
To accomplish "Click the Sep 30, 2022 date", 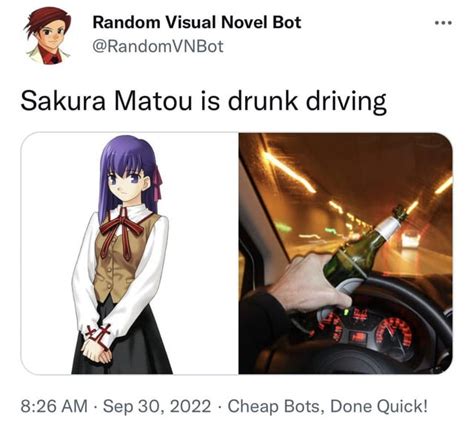I will click(x=157, y=406).
